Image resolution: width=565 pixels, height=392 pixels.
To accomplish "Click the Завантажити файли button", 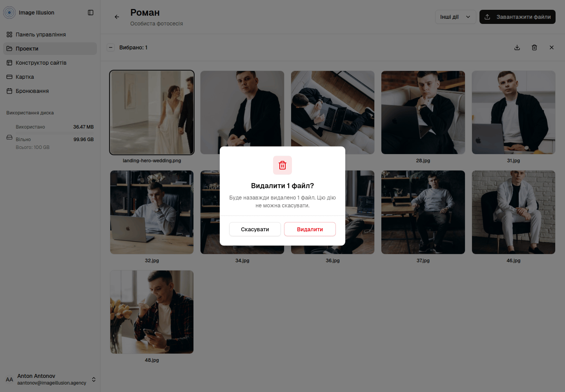I will [x=518, y=17].
